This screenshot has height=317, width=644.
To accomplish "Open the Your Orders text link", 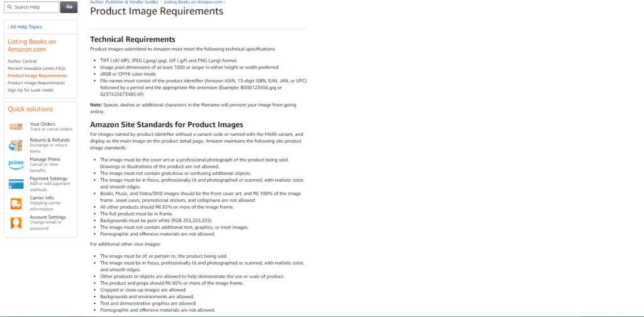I will 43,124.
